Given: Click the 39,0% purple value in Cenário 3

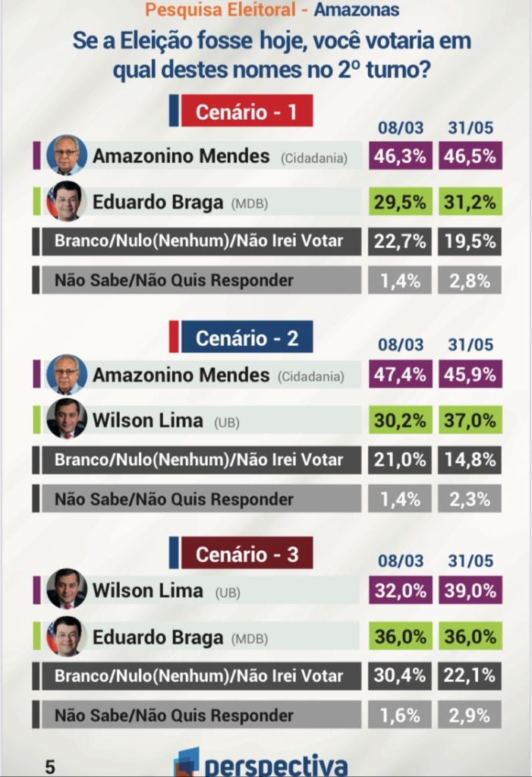Looking at the screenshot, I should pyautogui.click(x=470, y=590).
